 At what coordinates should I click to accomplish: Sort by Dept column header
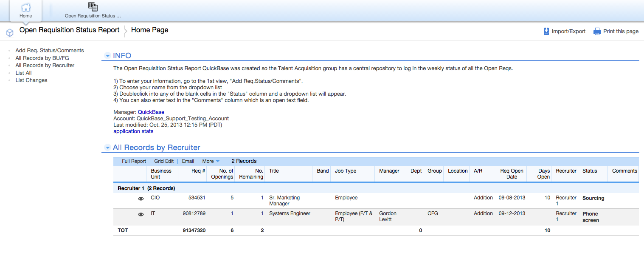[416, 171]
